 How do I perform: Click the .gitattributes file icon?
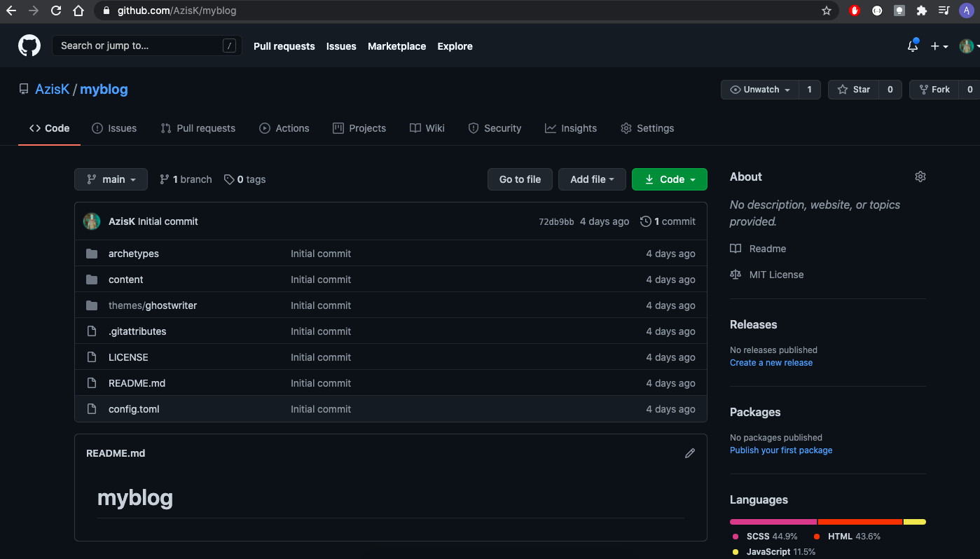coord(92,331)
